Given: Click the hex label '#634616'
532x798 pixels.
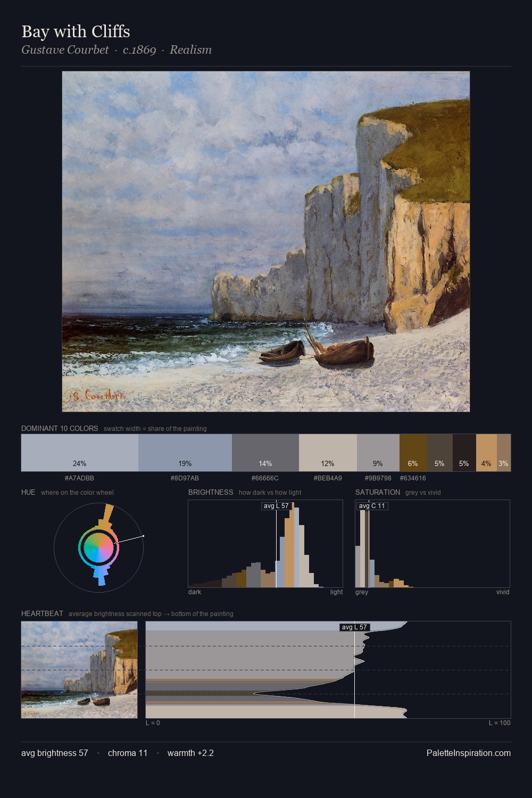Looking at the screenshot, I should [413, 478].
